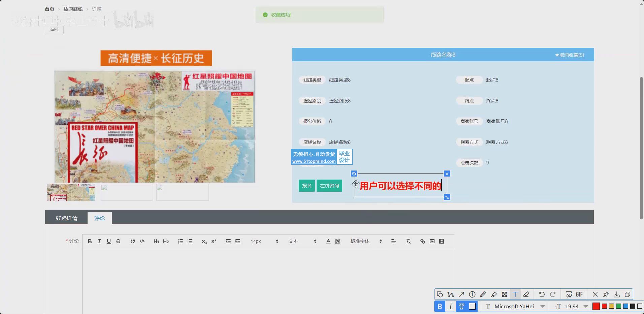The image size is (644, 314).
Task: Cancel the screenshot with the X icon
Action: pos(595,294)
